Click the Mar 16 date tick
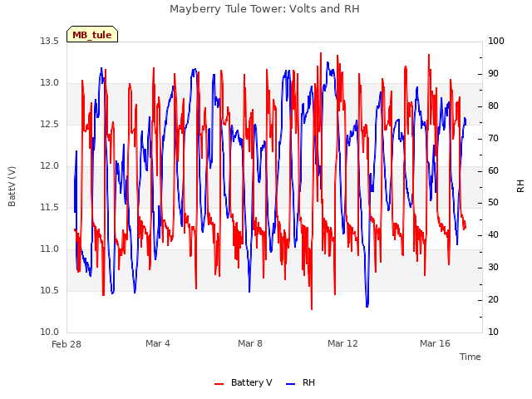This screenshot has height=399, width=532. tap(435, 343)
